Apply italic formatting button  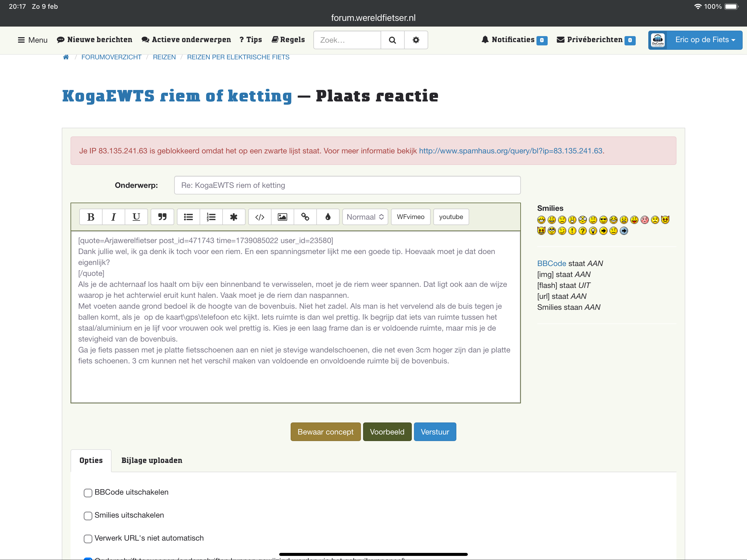point(113,217)
